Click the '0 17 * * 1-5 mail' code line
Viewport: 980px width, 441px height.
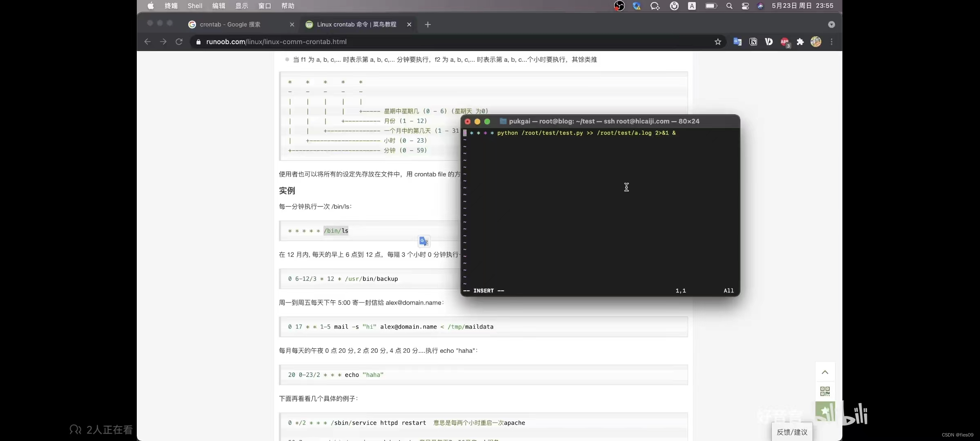[x=391, y=327]
